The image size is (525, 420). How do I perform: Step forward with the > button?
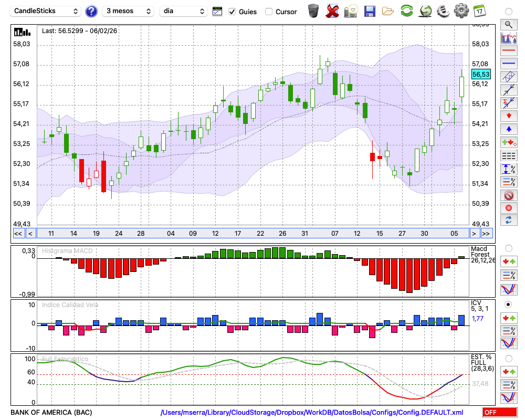pyautogui.click(x=474, y=234)
